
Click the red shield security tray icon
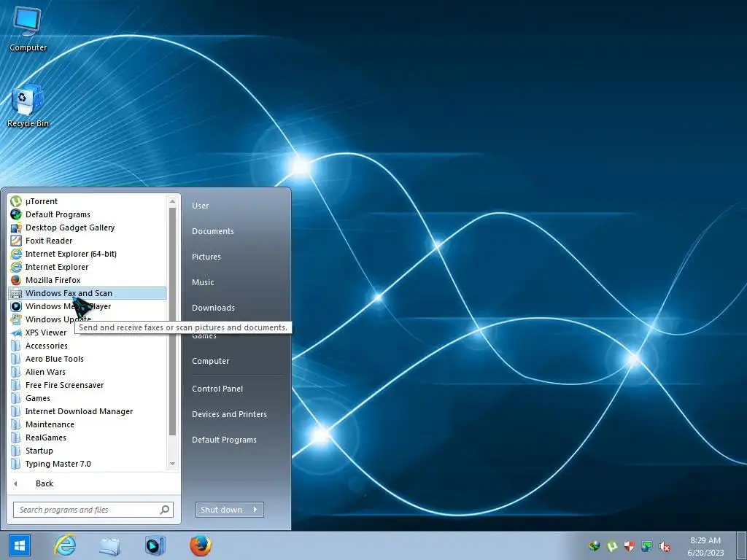tap(630, 545)
